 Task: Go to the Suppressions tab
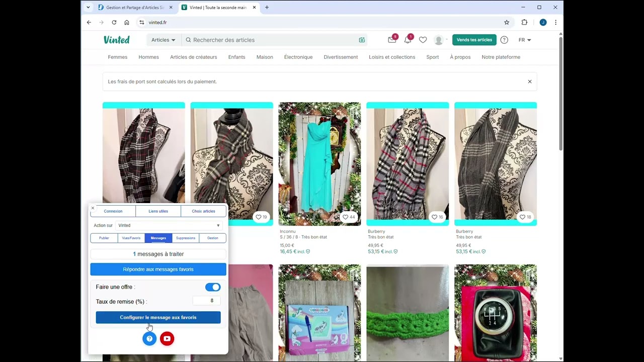click(186, 238)
